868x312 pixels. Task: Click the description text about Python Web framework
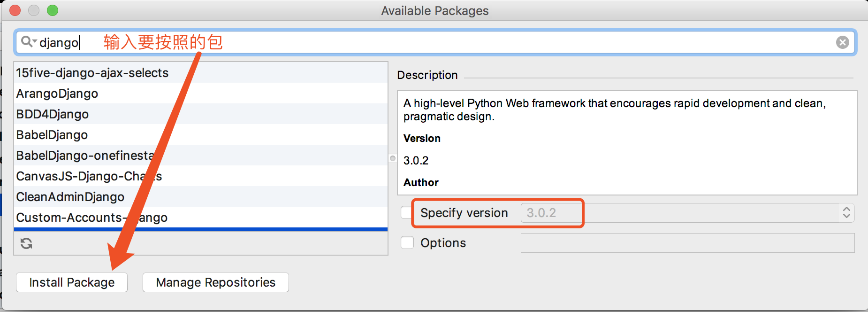tap(615, 110)
